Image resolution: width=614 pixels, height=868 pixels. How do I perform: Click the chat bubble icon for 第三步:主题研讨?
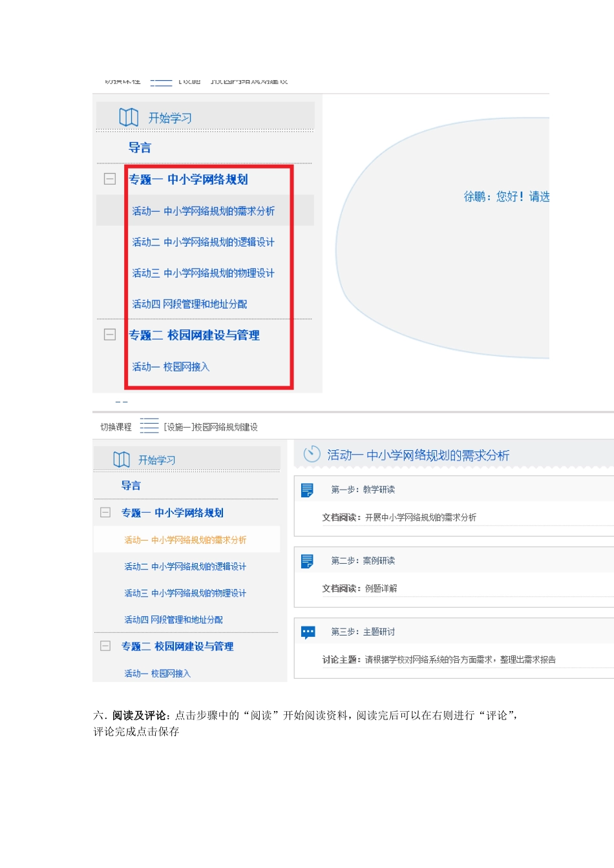pos(308,632)
